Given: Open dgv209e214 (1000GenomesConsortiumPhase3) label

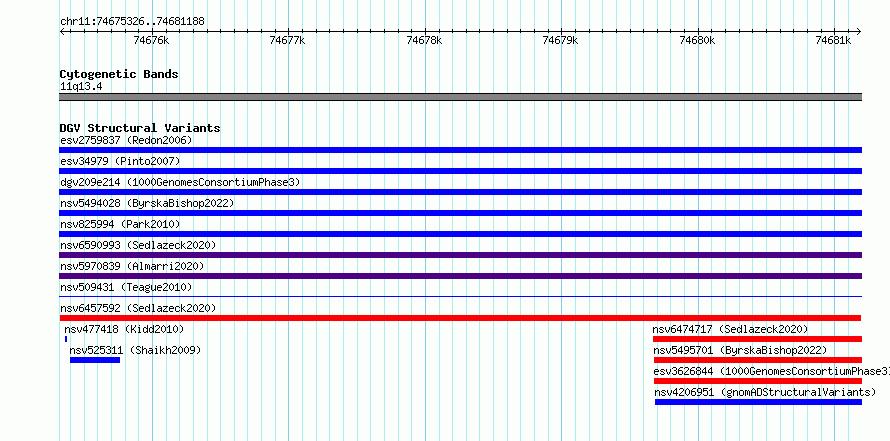Looking at the screenshot, I should (180, 182).
